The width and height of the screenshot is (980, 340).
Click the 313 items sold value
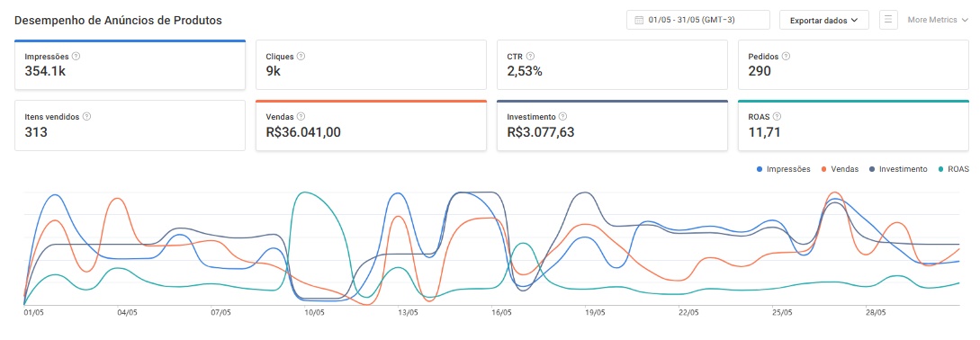click(x=36, y=132)
